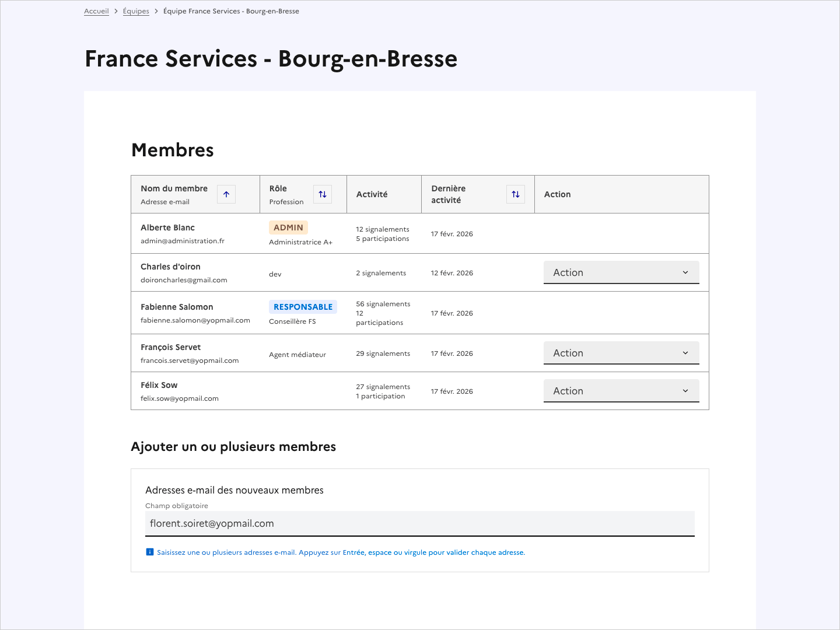
Task: Click the breadcrumb chevron after Équipes
Action: [x=156, y=11]
